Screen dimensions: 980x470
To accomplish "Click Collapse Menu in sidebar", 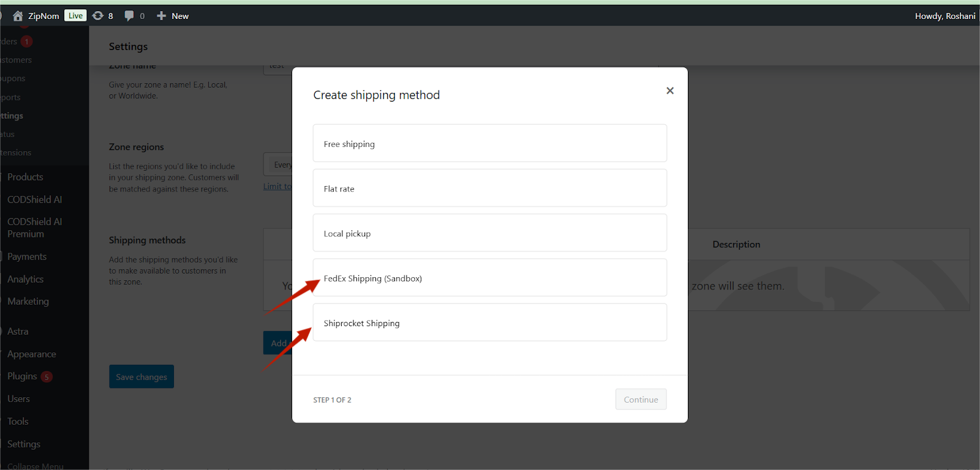I will [x=35, y=466].
